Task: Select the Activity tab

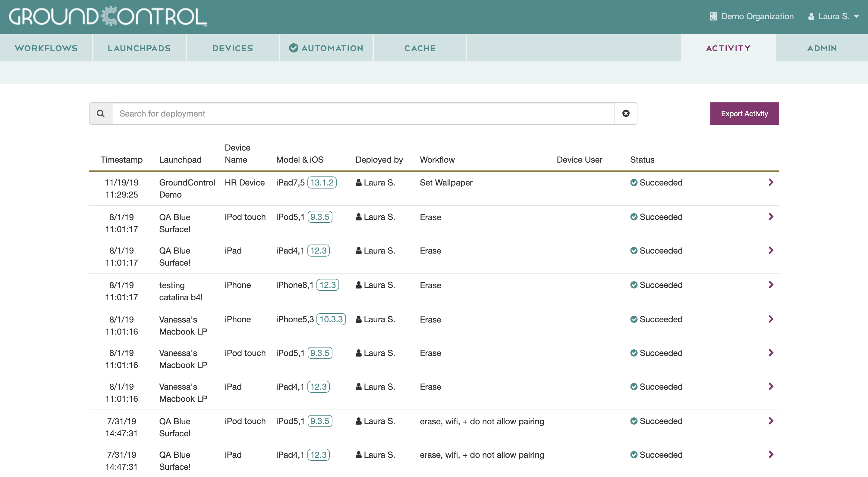Action: point(728,48)
